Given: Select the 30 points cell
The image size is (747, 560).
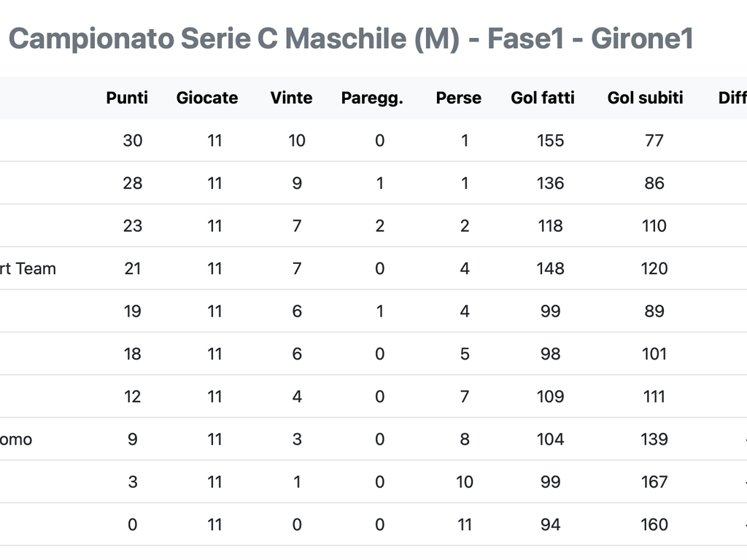Looking at the screenshot, I should (133, 141).
